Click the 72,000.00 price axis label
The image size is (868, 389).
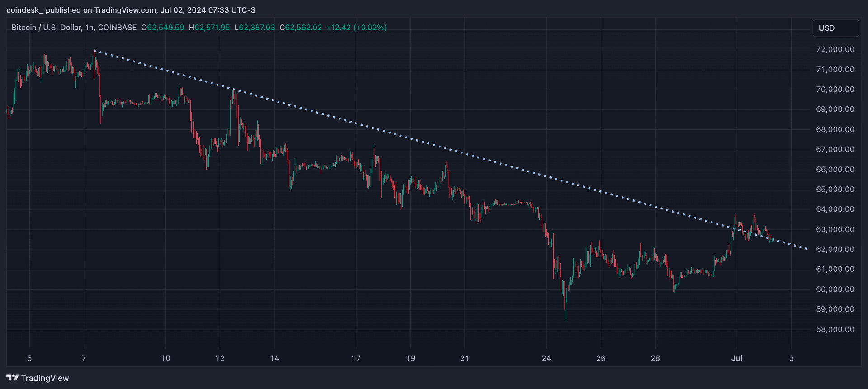(835, 49)
